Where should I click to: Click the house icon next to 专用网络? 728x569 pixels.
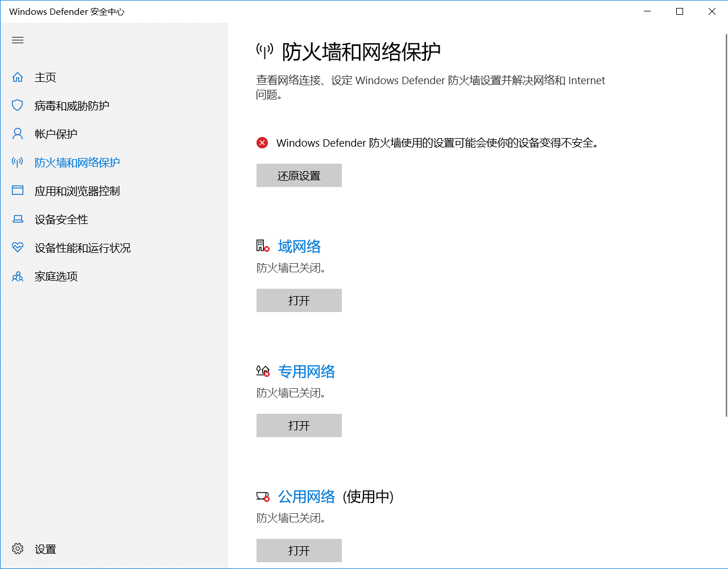tap(263, 371)
